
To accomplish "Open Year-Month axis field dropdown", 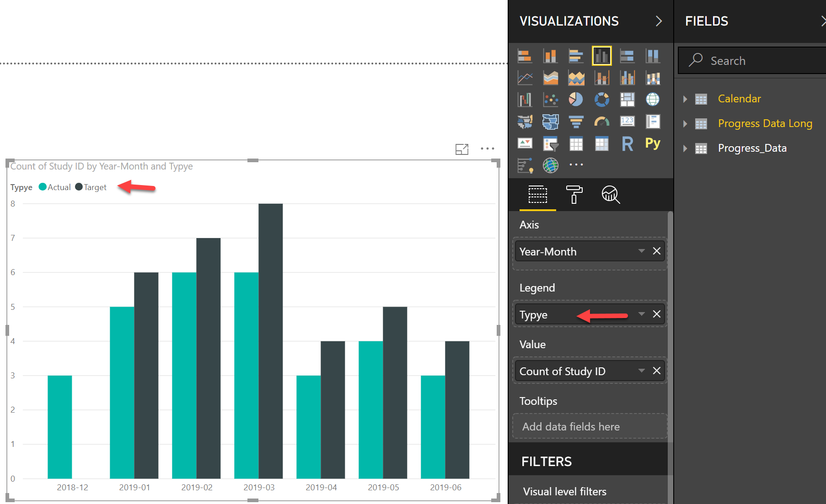I will [641, 251].
